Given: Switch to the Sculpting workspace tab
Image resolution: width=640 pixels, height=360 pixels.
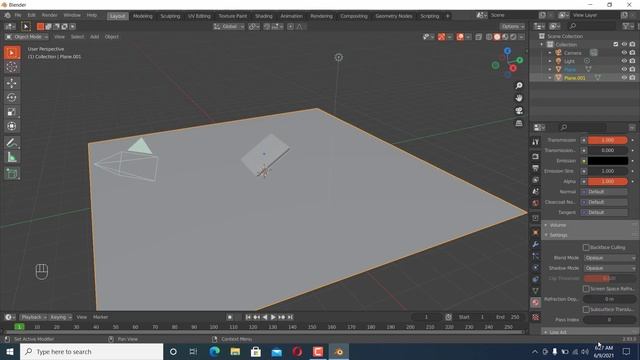Looking at the screenshot, I should tap(170, 16).
